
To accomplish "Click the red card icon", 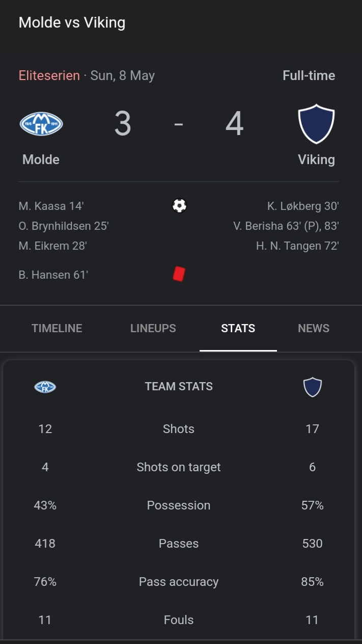I will point(179,274).
